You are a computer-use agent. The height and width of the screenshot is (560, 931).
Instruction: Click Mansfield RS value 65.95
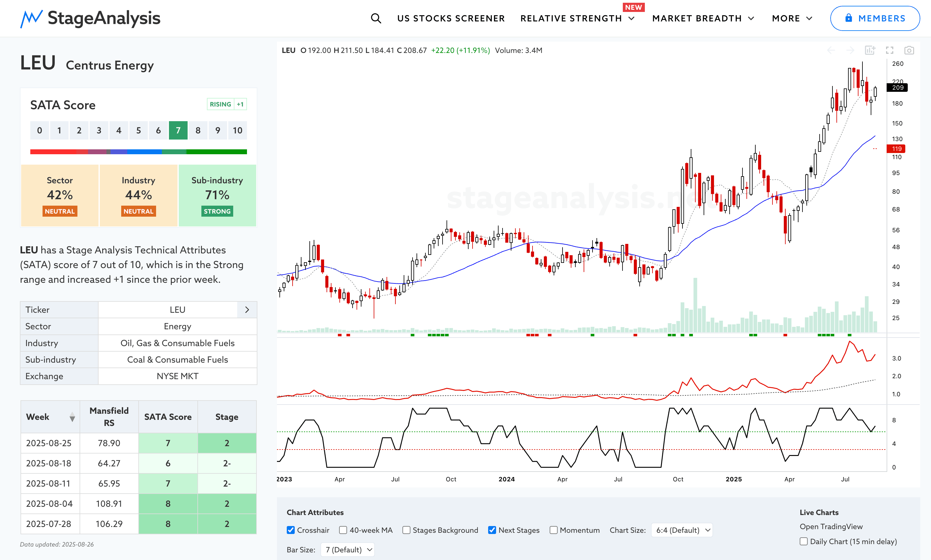(109, 484)
